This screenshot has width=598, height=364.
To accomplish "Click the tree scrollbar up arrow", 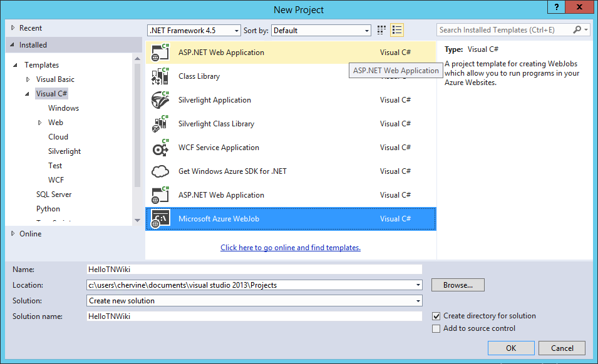I will pyautogui.click(x=137, y=59).
